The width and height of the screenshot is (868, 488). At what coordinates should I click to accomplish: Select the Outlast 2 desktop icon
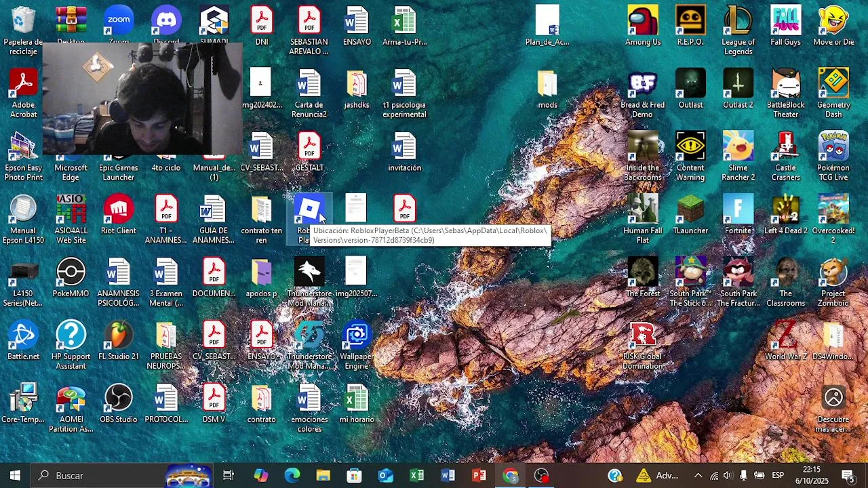click(x=738, y=89)
